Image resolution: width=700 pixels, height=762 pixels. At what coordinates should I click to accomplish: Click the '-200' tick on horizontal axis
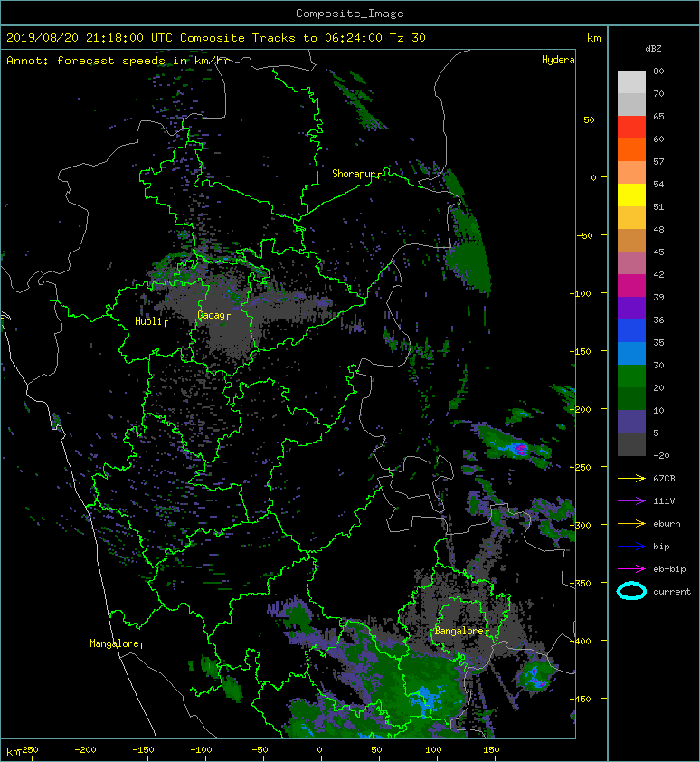[x=85, y=750]
